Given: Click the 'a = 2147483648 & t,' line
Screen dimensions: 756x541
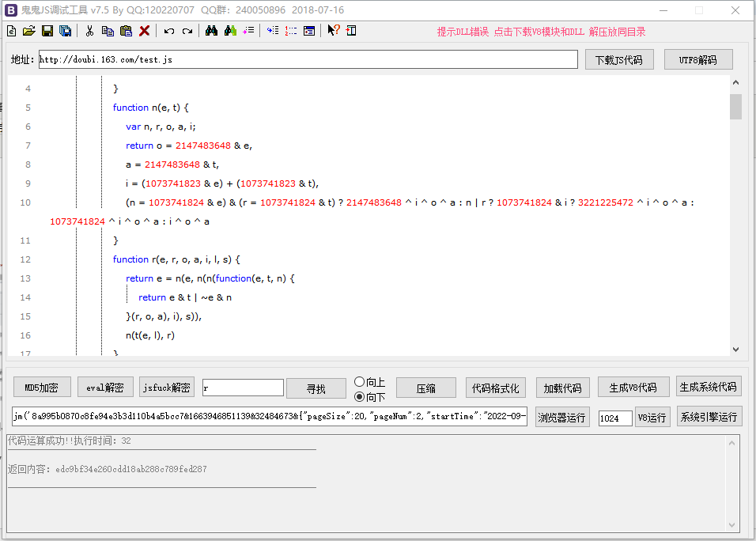Looking at the screenshot, I should point(172,165).
